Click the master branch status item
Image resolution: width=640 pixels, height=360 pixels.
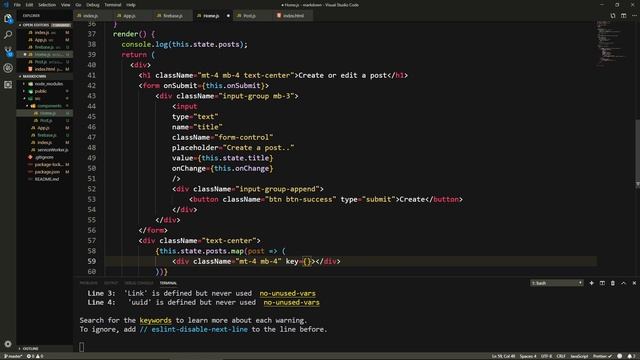13,356
